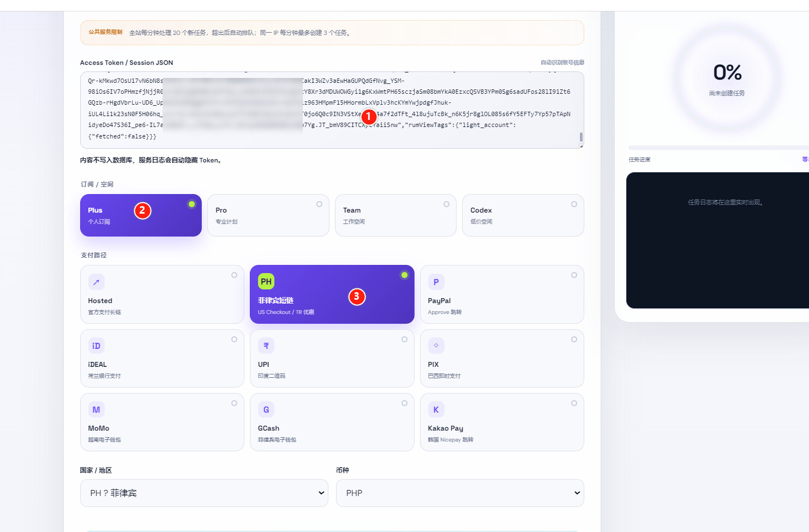Choose the iDEAL payment radio dot
The image size is (809, 532).
[x=234, y=339]
